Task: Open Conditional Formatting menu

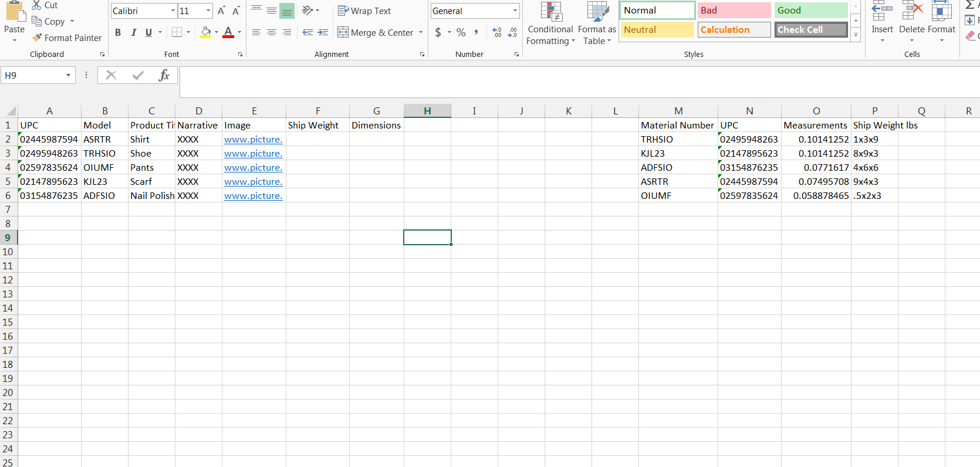Action: pos(550,24)
